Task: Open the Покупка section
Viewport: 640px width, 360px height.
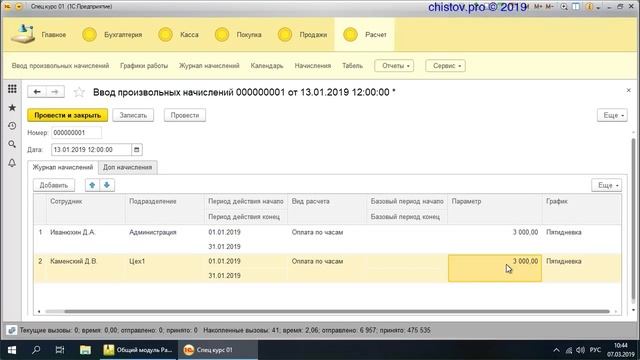Action: [238, 35]
